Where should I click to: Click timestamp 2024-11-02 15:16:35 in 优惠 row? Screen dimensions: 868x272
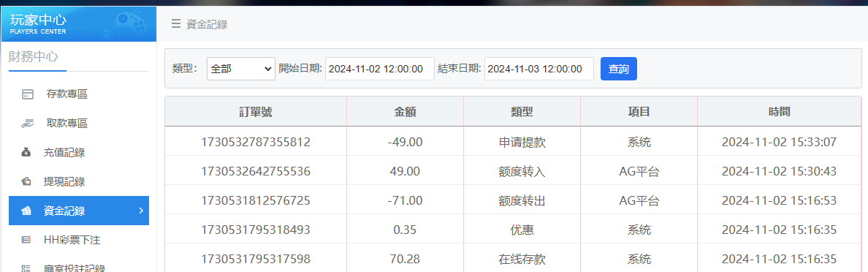(x=779, y=230)
